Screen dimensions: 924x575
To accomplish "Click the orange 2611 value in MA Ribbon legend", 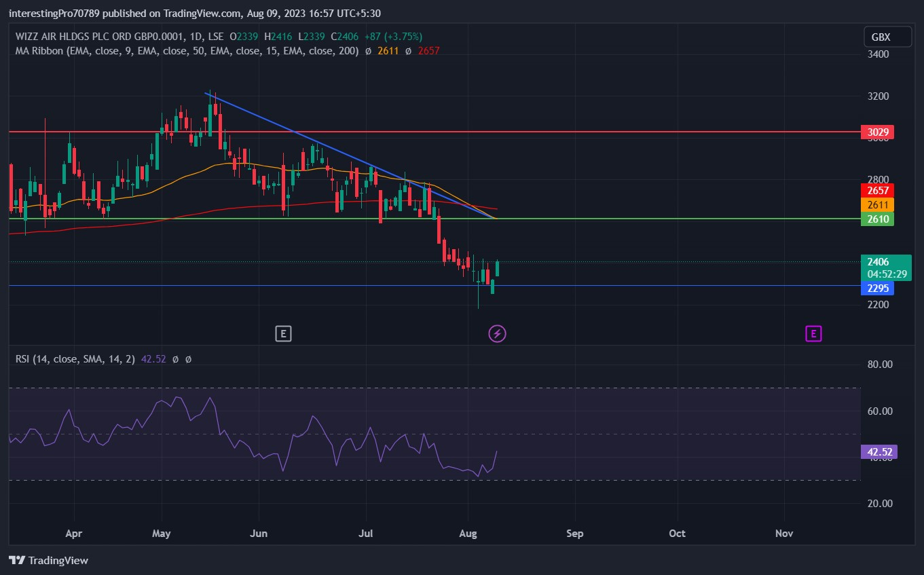I will [390, 51].
